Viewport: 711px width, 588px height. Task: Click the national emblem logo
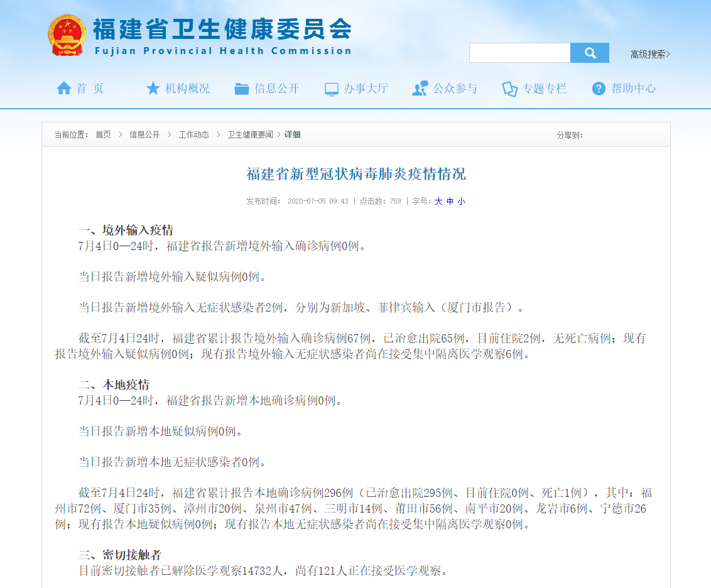(67, 35)
